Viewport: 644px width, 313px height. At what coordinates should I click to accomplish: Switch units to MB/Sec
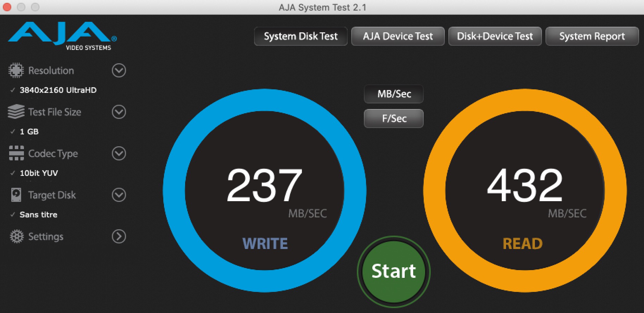pyautogui.click(x=394, y=94)
